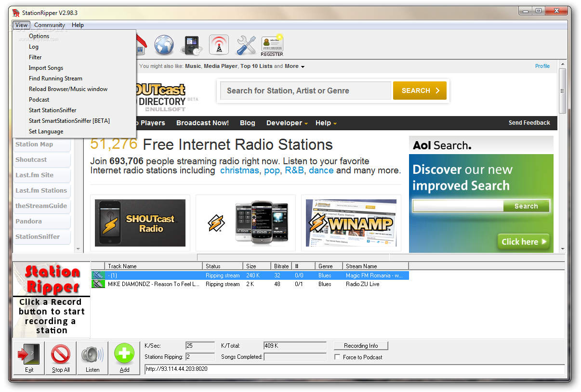This screenshot has width=581, height=392.
Task: Click Send Feedback link
Action: coord(529,123)
